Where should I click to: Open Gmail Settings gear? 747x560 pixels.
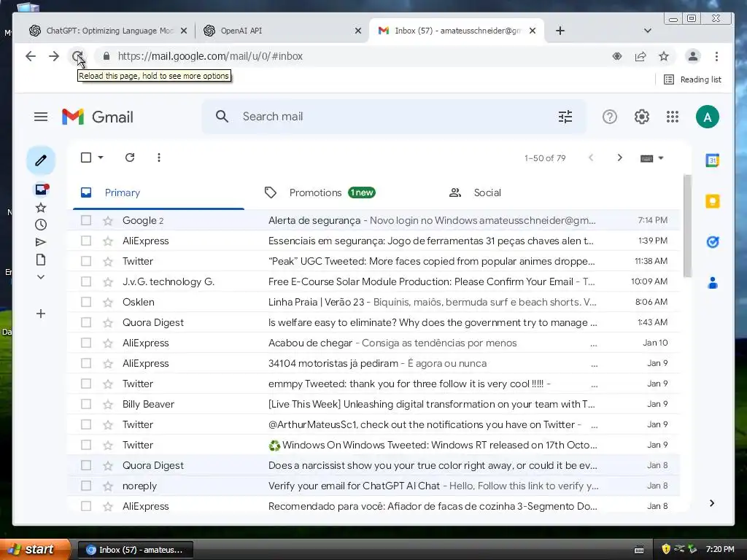tap(642, 117)
